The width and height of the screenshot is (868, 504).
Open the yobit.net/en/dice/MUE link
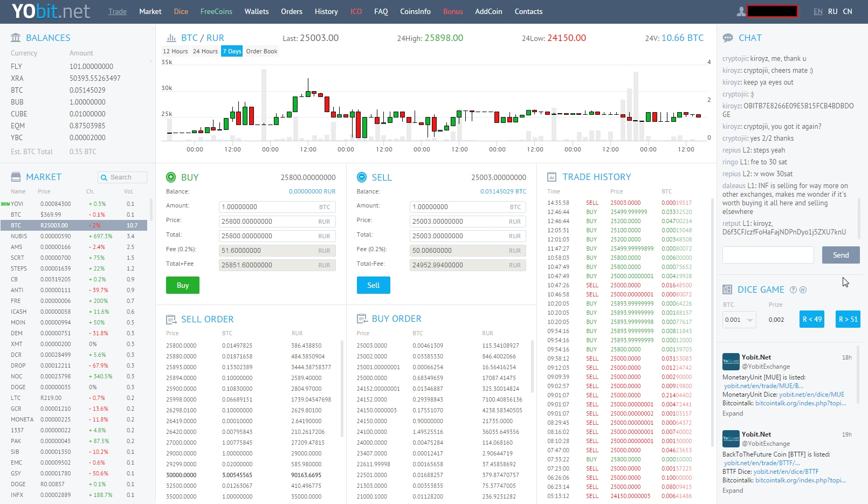(811, 395)
